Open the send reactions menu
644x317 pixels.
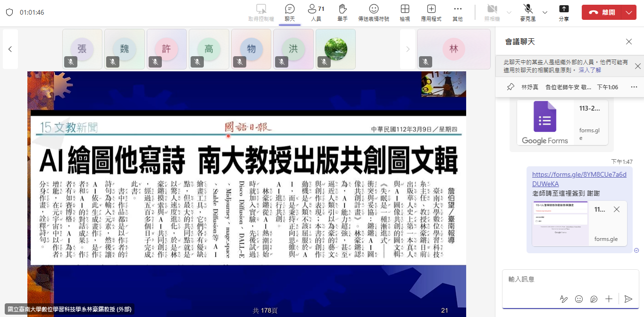click(374, 13)
